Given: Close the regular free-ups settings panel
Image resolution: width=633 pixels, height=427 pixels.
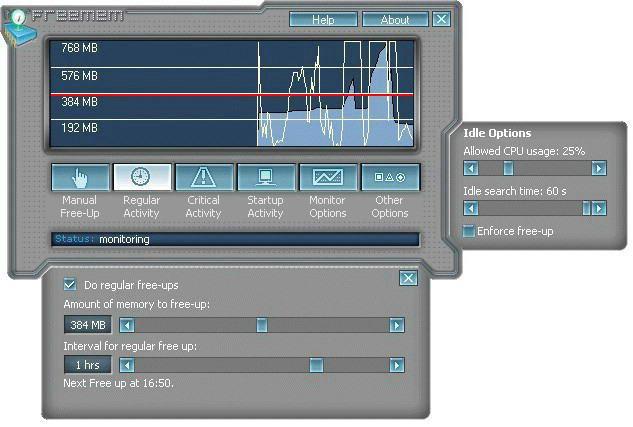Looking at the screenshot, I should coord(408,278).
